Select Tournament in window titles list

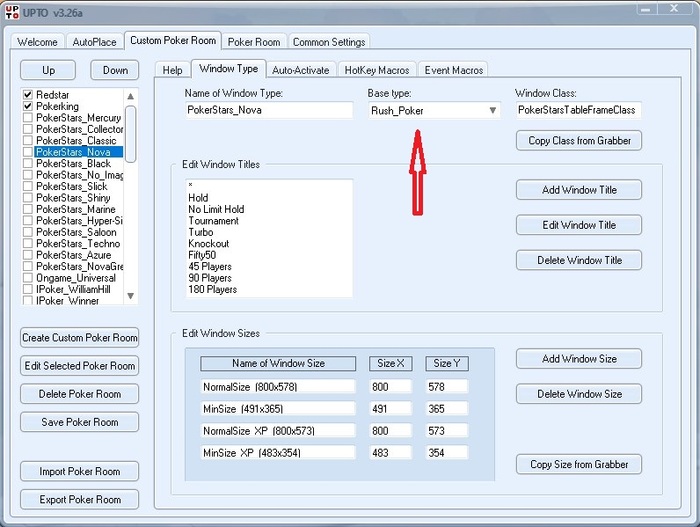click(x=213, y=221)
